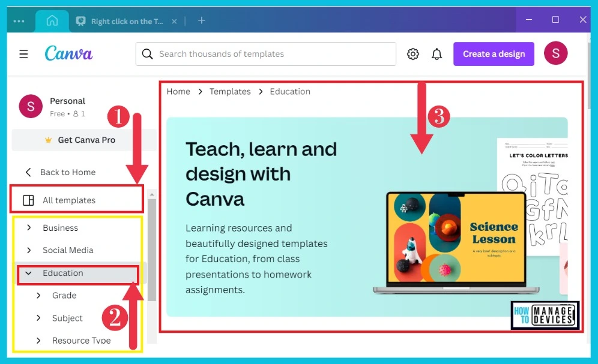Select the Education category label
Screen dimensions: 598x364
[63, 273]
